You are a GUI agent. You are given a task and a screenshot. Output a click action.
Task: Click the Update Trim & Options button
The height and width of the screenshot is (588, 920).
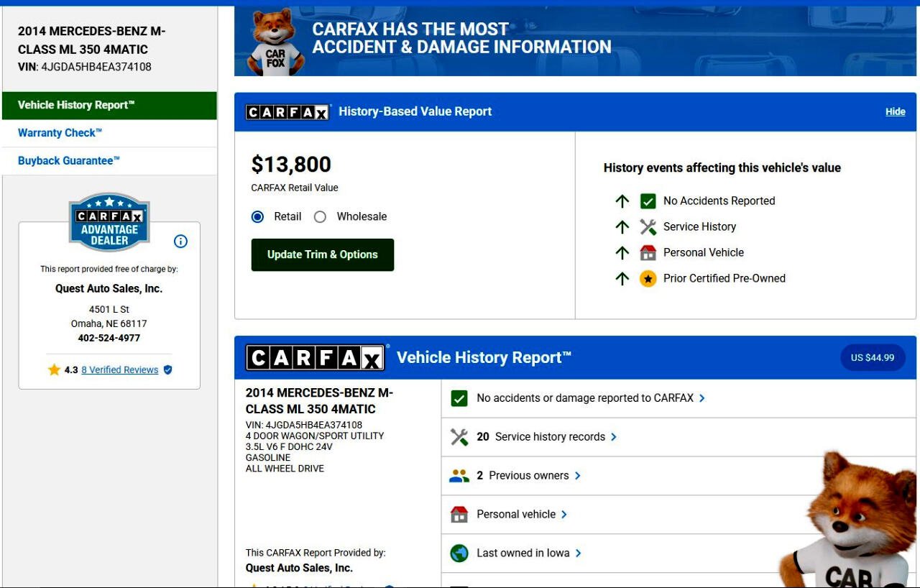[x=323, y=255]
